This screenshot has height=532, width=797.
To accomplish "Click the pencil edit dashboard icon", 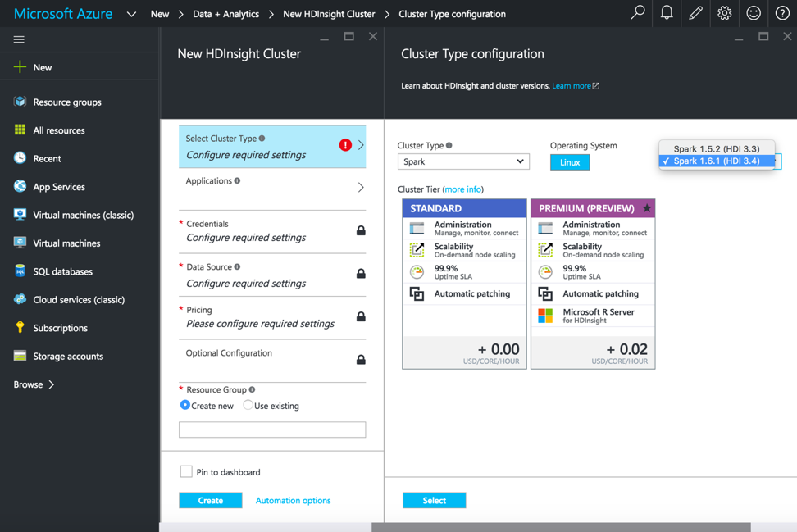I will click(x=695, y=12).
